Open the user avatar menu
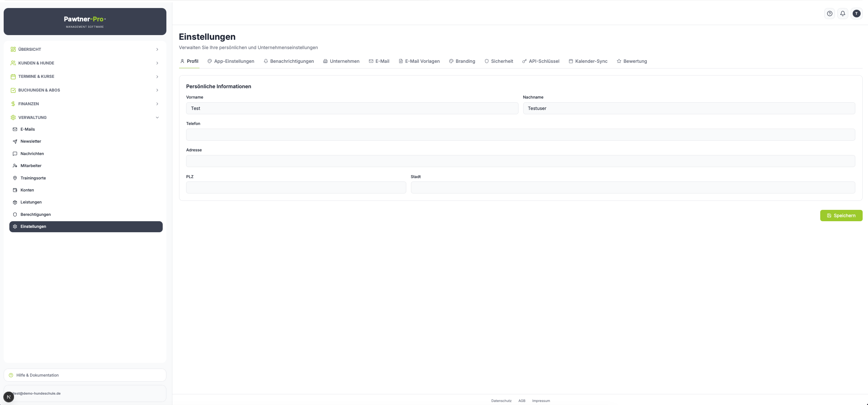Image resolution: width=868 pixels, height=405 pixels. tap(857, 13)
